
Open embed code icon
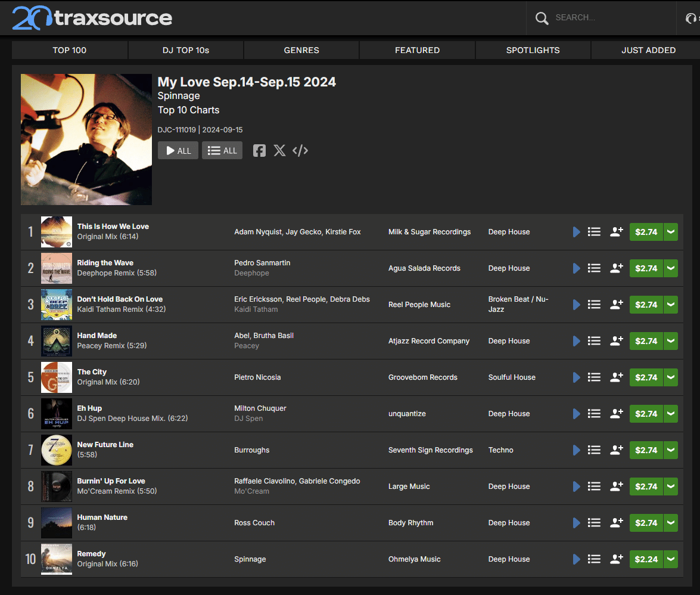[x=300, y=150]
